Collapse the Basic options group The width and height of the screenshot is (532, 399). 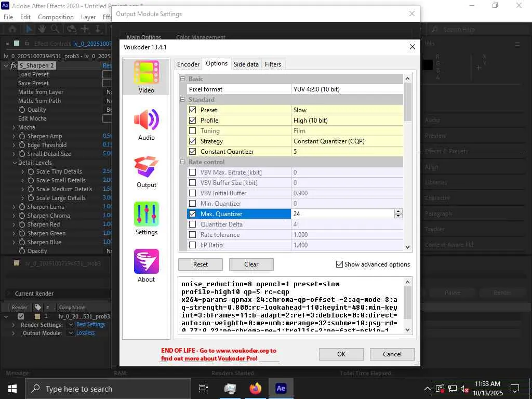coord(182,79)
